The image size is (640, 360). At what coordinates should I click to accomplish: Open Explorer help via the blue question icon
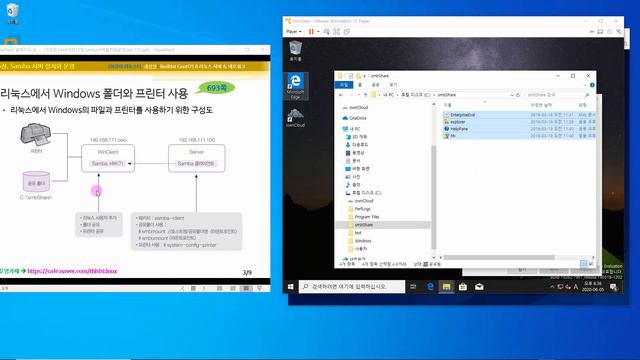pyautogui.click(x=592, y=85)
